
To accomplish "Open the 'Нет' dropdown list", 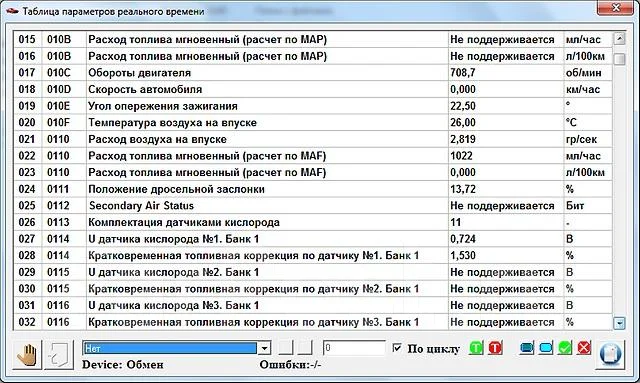I will [264, 348].
